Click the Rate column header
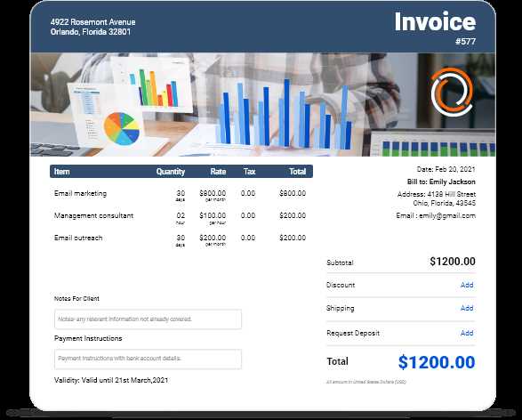This screenshot has height=420, width=522. [x=218, y=172]
